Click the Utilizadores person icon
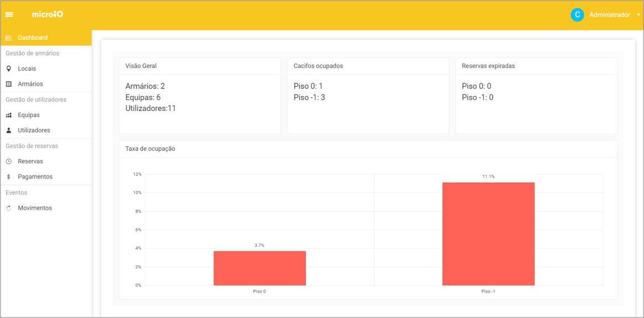 point(9,130)
